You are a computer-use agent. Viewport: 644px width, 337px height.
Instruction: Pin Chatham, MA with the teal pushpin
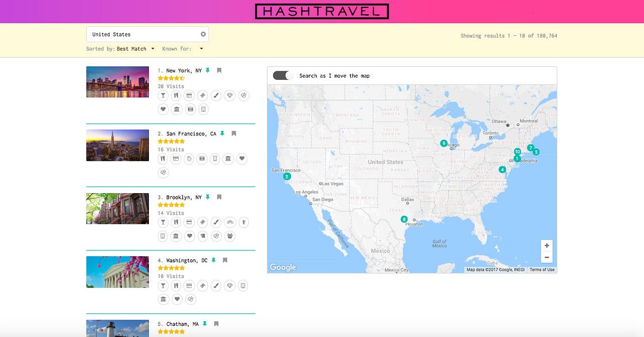click(x=205, y=324)
